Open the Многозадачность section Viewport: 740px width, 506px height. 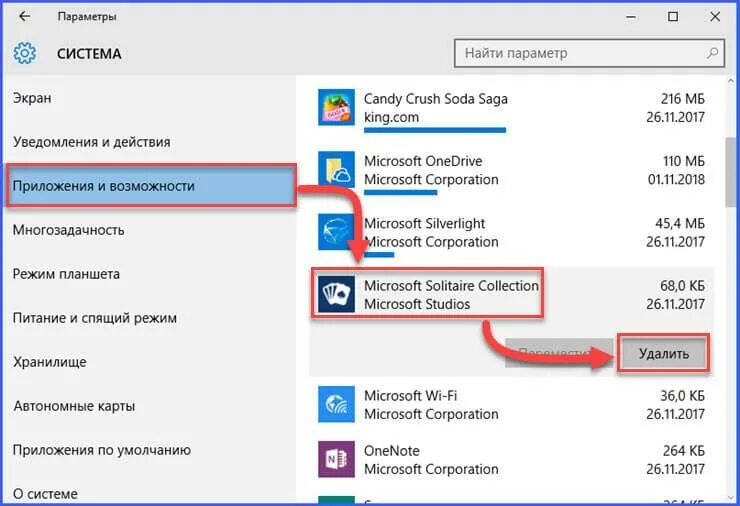click(68, 230)
